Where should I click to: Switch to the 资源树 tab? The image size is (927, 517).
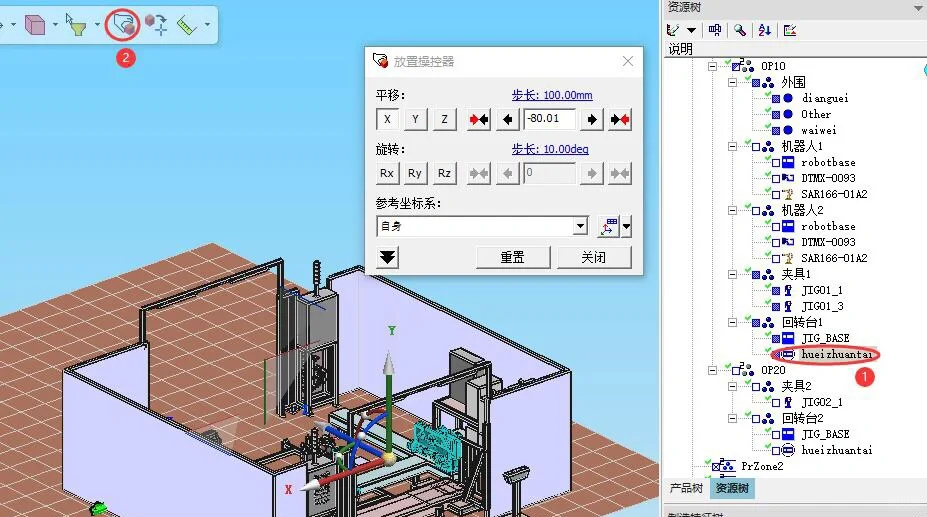[x=732, y=488]
